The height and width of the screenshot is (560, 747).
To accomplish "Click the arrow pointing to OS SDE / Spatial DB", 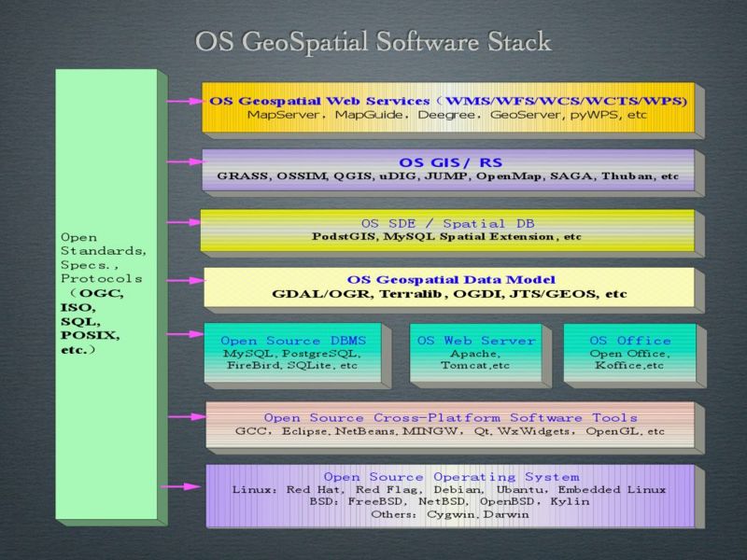I will click(x=184, y=224).
